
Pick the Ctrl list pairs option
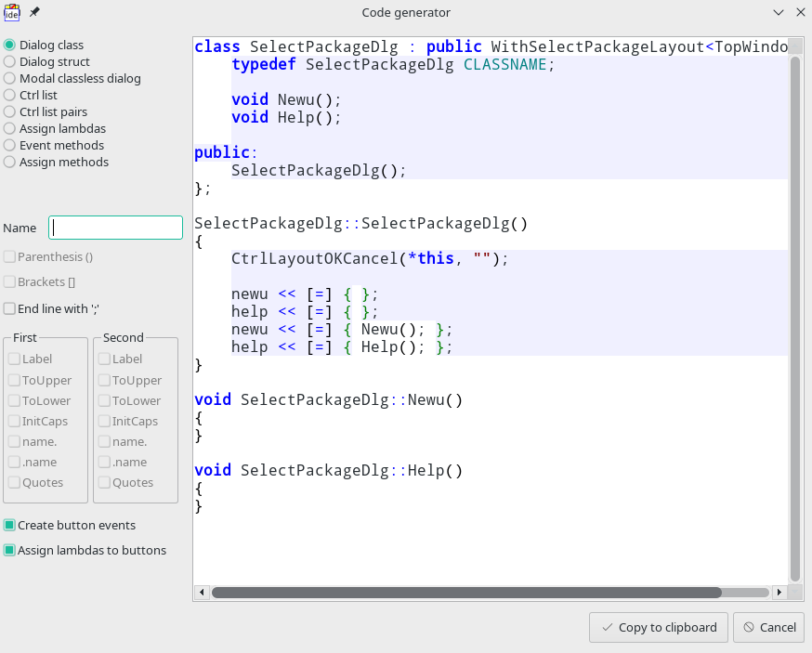[x=10, y=111]
